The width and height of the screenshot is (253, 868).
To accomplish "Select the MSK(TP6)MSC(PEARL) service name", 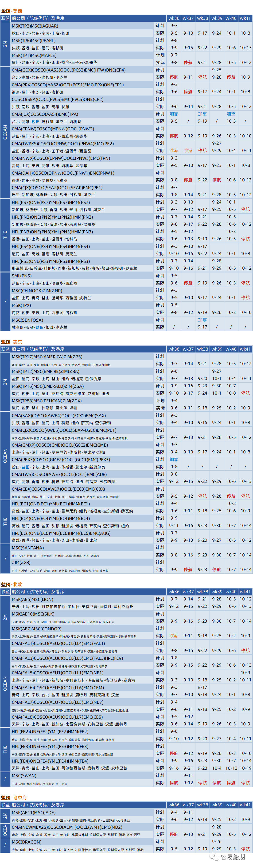I will pos(34,40).
